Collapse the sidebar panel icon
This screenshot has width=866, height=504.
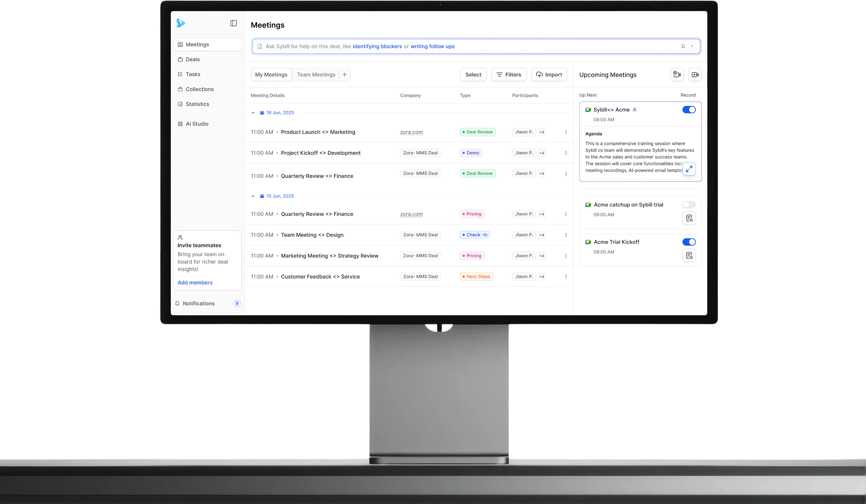(x=234, y=23)
